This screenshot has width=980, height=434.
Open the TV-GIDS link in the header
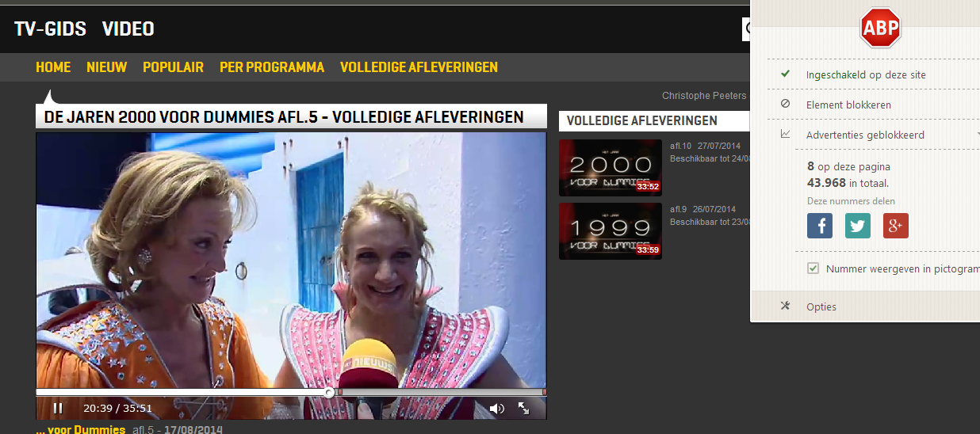tap(50, 29)
